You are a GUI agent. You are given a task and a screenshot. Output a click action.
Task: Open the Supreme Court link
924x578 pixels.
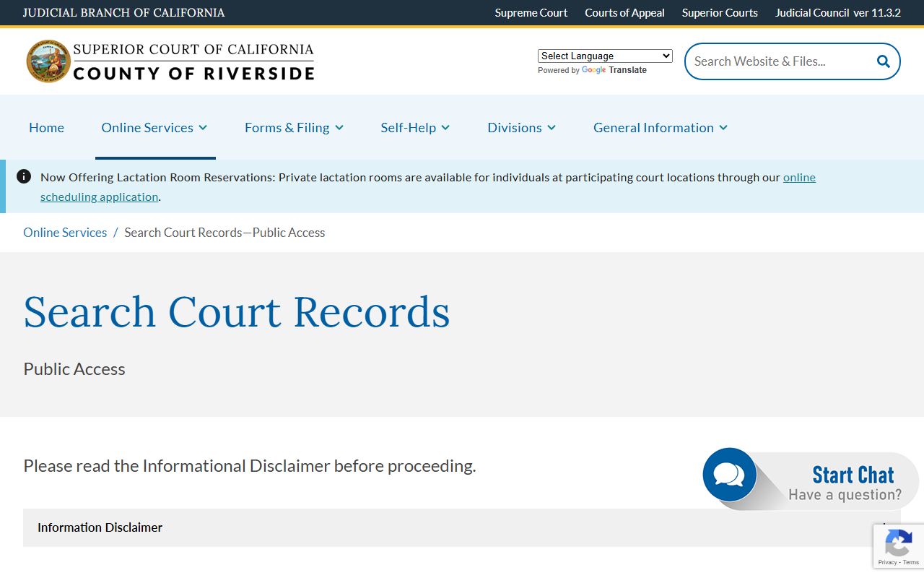click(x=531, y=13)
